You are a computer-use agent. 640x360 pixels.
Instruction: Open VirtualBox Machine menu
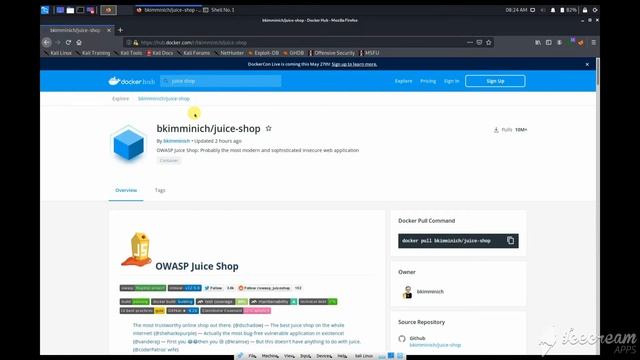(x=270, y=356)
